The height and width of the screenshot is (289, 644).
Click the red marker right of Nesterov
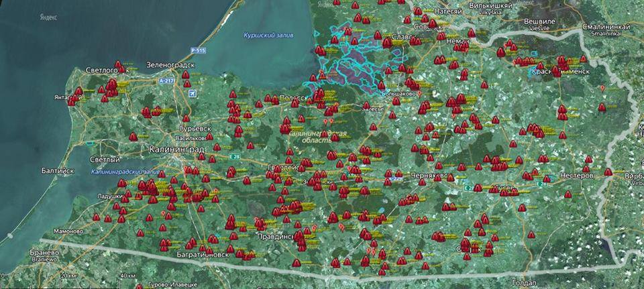(x=608, y=172)
